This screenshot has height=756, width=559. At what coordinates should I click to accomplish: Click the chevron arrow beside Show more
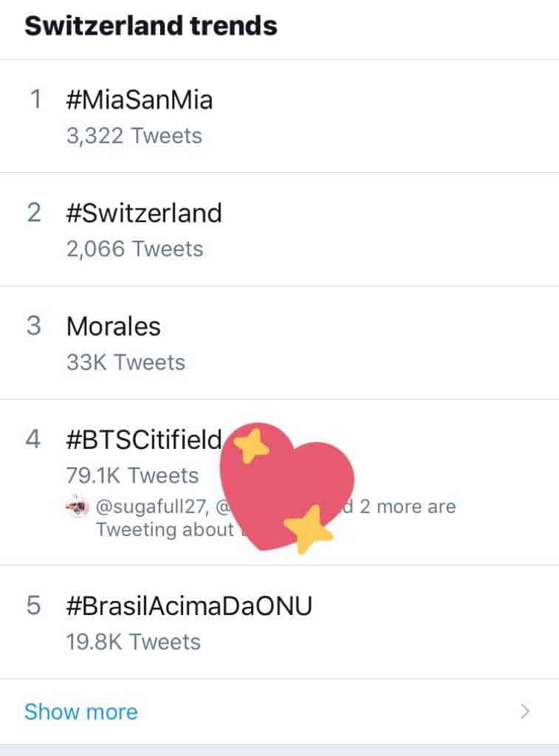click(x=525, y=712)
